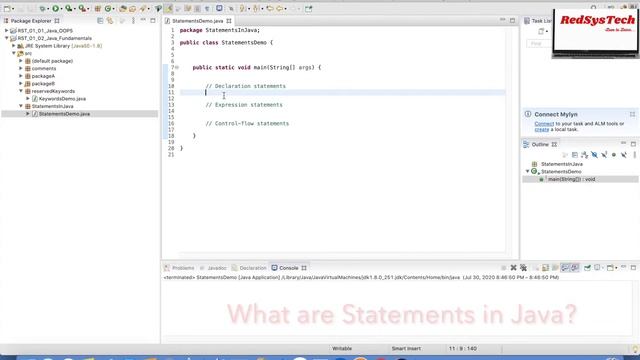Collapse the StatementsDemo class in Outline
The image size is (640, 360).
click(527, 171)
